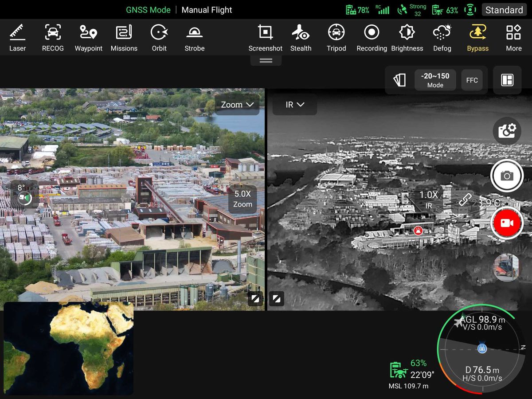Toggle Bypass obstacle avoidance mode

coord(477,37)
